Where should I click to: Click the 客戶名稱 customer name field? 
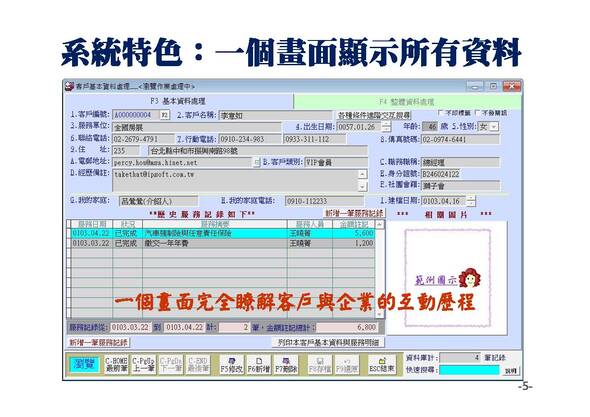point(276,115)
